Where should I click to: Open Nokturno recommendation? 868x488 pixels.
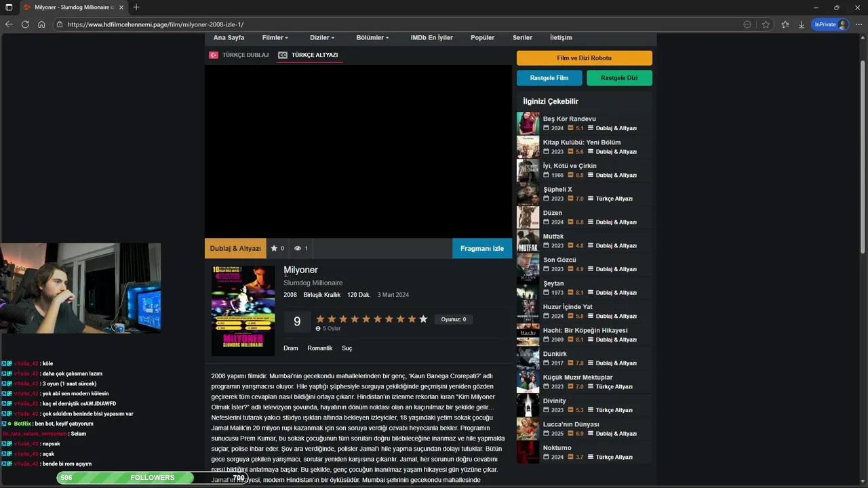click(584, 452)
